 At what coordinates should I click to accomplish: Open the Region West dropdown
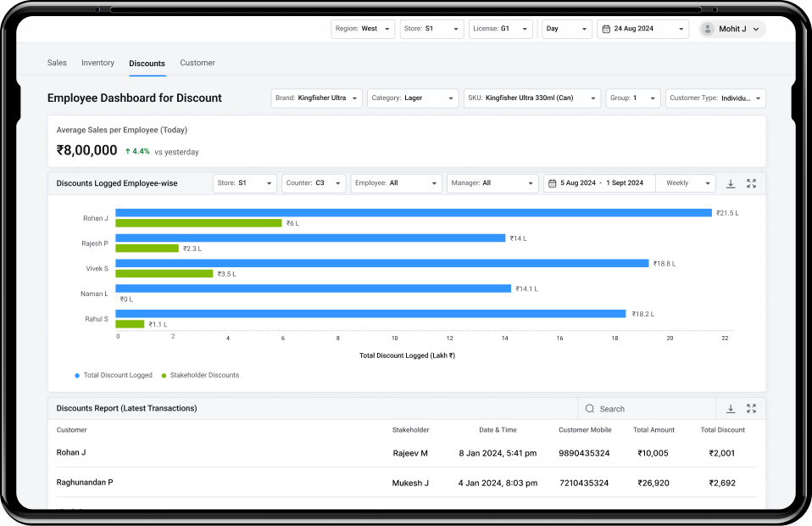click(363, 29)
